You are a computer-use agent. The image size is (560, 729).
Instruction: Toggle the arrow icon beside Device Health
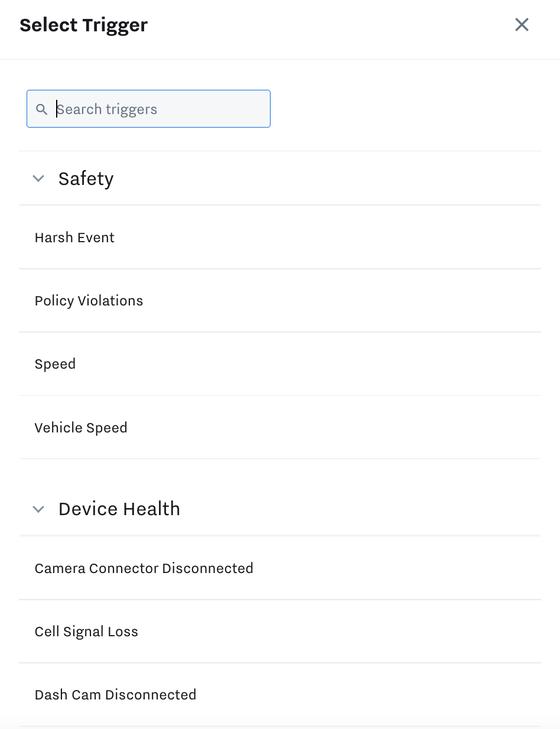(38, 509)
